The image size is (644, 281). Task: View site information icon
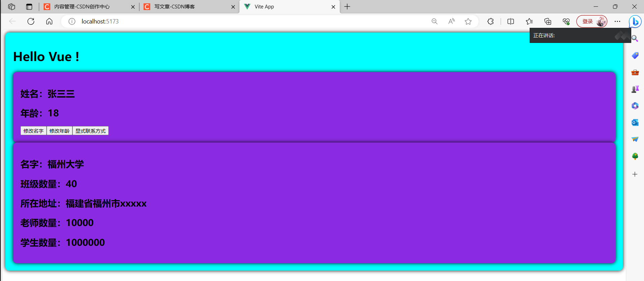[72, 21]
